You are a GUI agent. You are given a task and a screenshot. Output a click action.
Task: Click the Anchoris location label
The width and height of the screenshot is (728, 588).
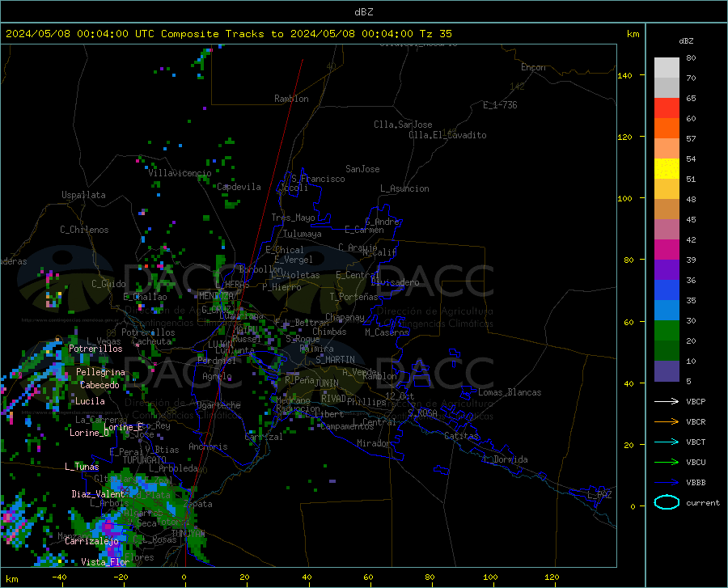[208, 447]
